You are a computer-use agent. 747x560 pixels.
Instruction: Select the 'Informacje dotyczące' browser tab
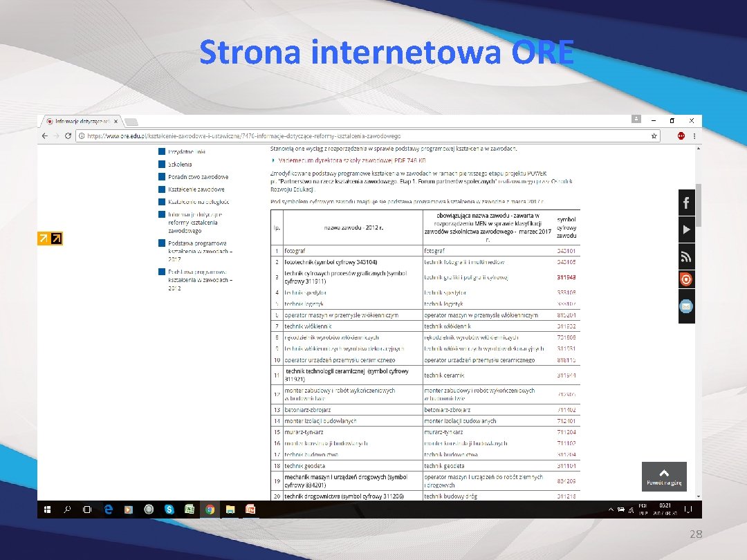[81, 122]
